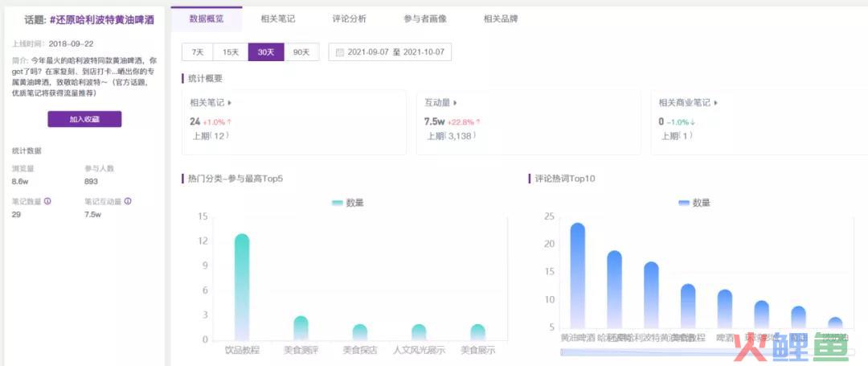This screenshot has height=366, width=868.
Task: Select the 15天 time range
Action: pyautogui.click(x=231, y=52)
